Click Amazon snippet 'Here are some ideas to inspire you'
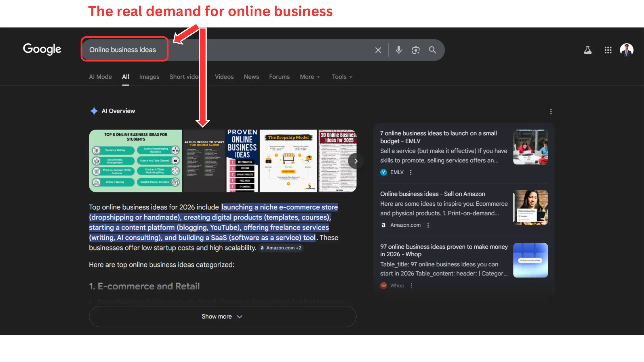The width and height of the screenshot is (644, 362). coord(427,204)
